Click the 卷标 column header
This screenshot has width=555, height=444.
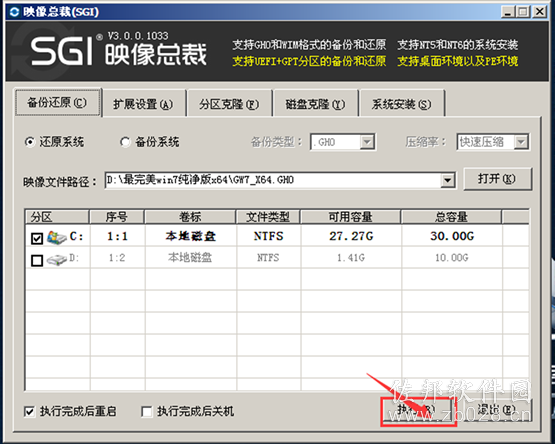pyautogui.click(x=190, y=217)
